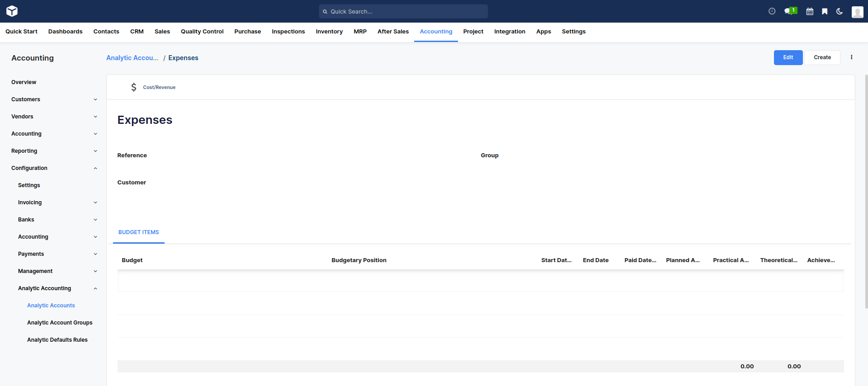Switch to the Budget Items tab

point(138,232)
